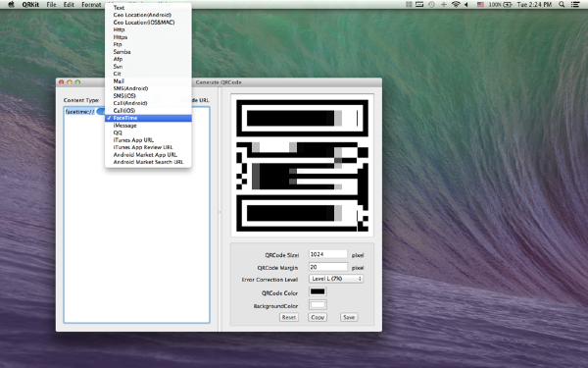The image size is (588, 368).
Task: Choose SMS(Android) option
Action: click(x=148, y=88)
